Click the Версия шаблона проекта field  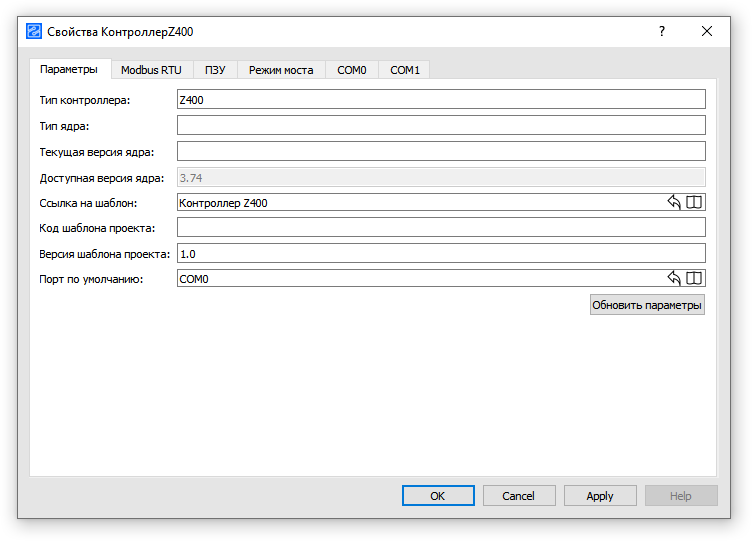point(441,254)
